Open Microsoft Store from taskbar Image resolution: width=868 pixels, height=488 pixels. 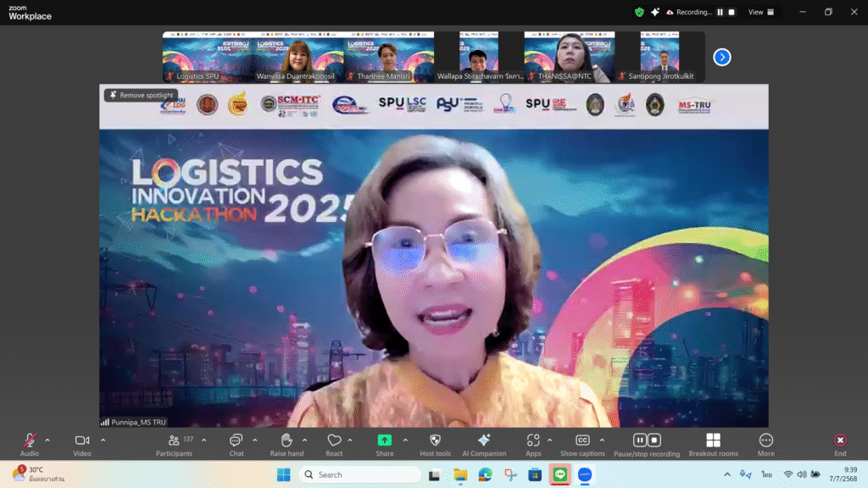click(535, 474)
